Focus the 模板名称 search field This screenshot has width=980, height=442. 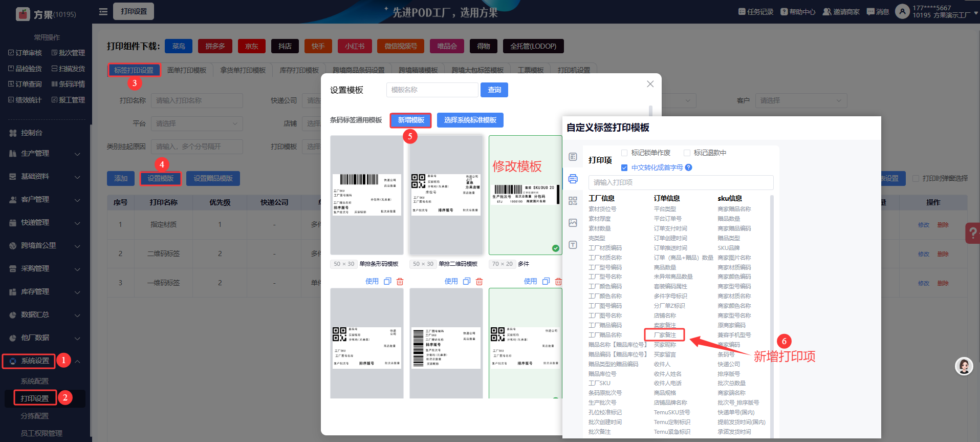pyautogui.click(x=432, y=90)
